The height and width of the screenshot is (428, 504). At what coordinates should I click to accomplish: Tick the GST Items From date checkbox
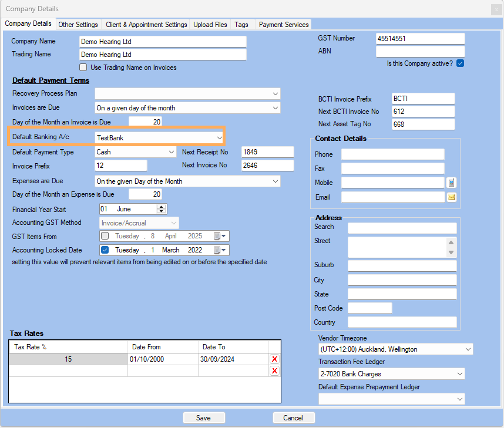click(x=105, y=236)
